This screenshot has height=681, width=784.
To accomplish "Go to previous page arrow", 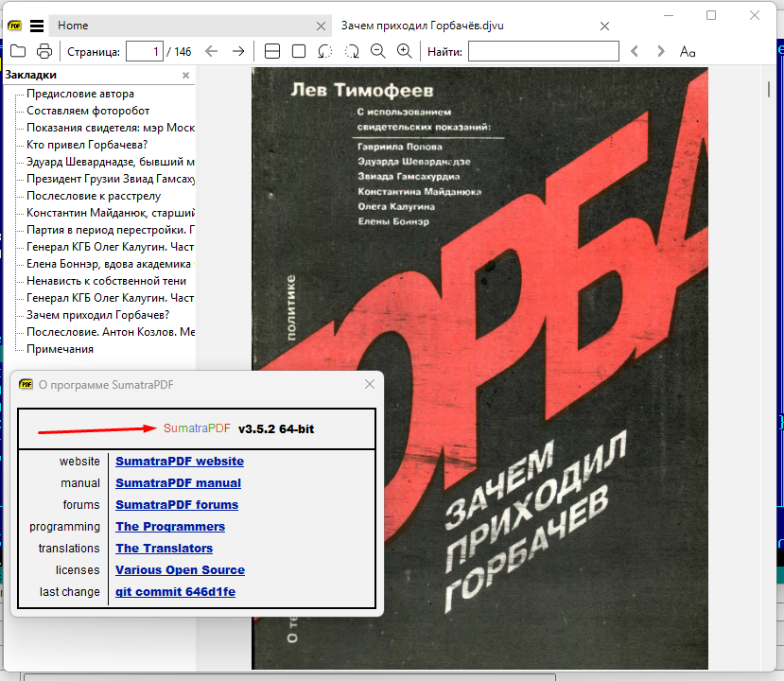I will point(212,51).
